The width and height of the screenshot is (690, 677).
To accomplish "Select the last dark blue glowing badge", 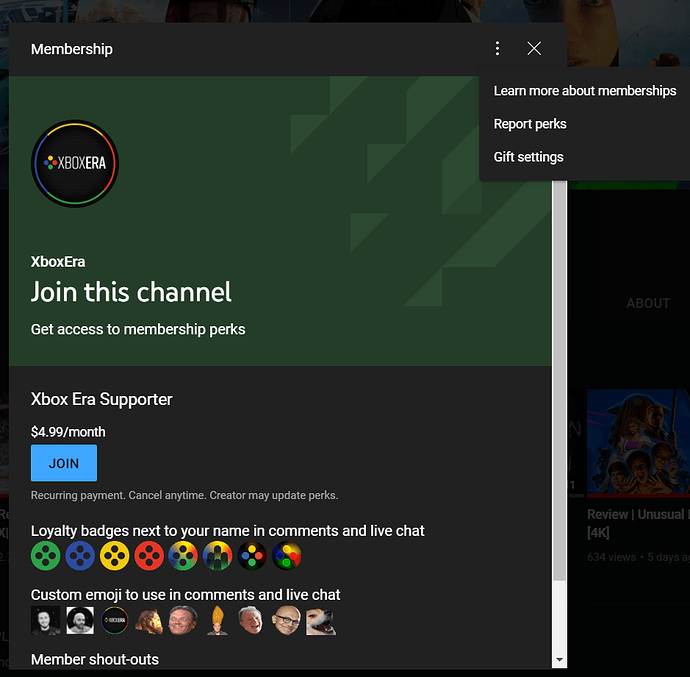I will [286, 556].
